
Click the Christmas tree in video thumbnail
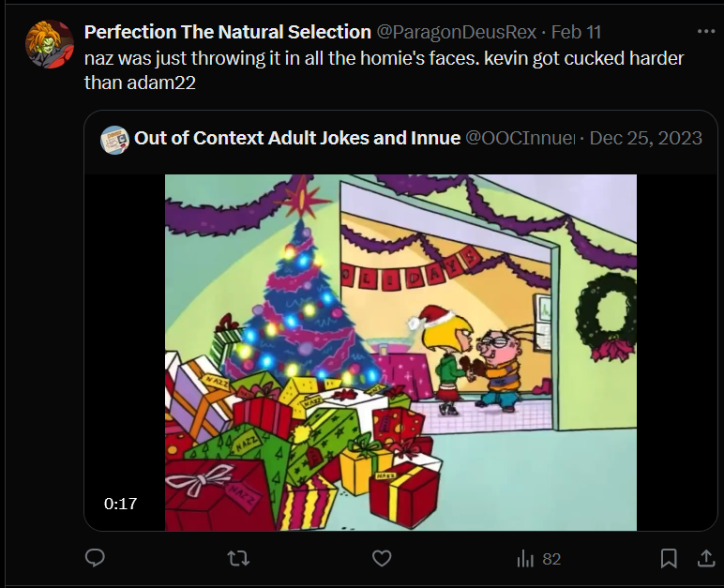pyautogui.click(x=302, y=300)
